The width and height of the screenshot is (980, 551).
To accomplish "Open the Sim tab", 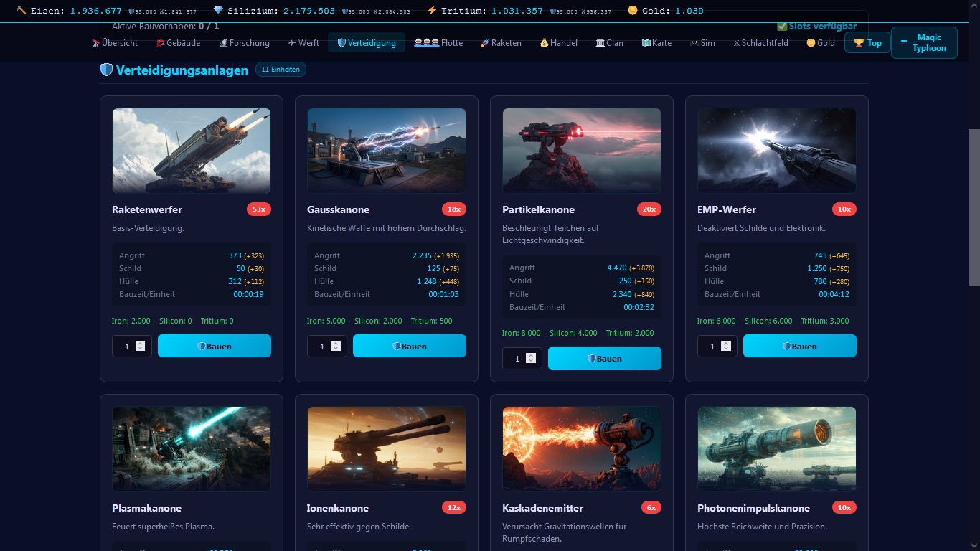I will coord(702,43).
